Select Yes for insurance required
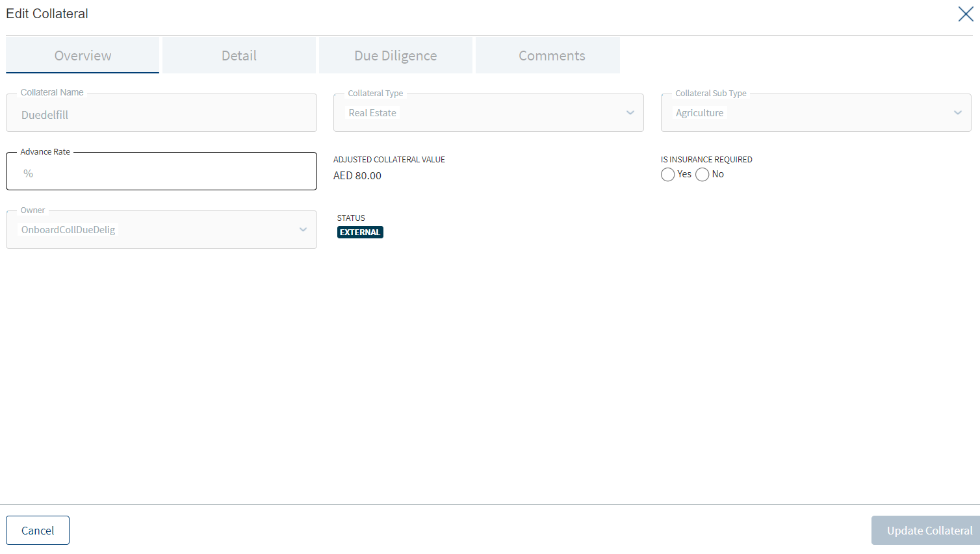This screenshot has width=980, height=554. tap(668, 175)
